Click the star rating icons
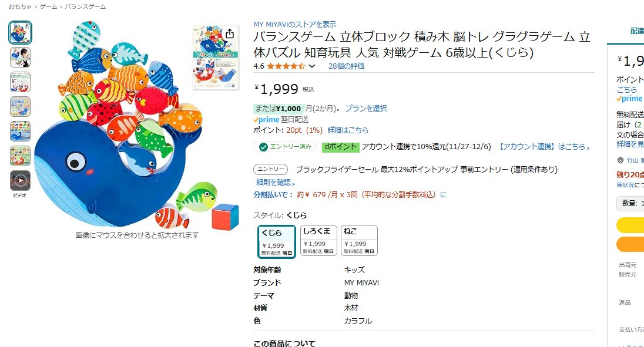The width and height of the screenshot is (644, 347). pyautogui.click(x=286, y=66)
